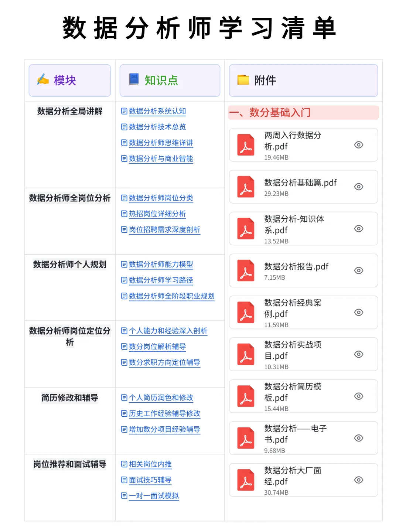This screenshot has width=399, height=532.
Task: Toggle preview eye for 数据分析基础篇.pdf
Action: [359, 187]
